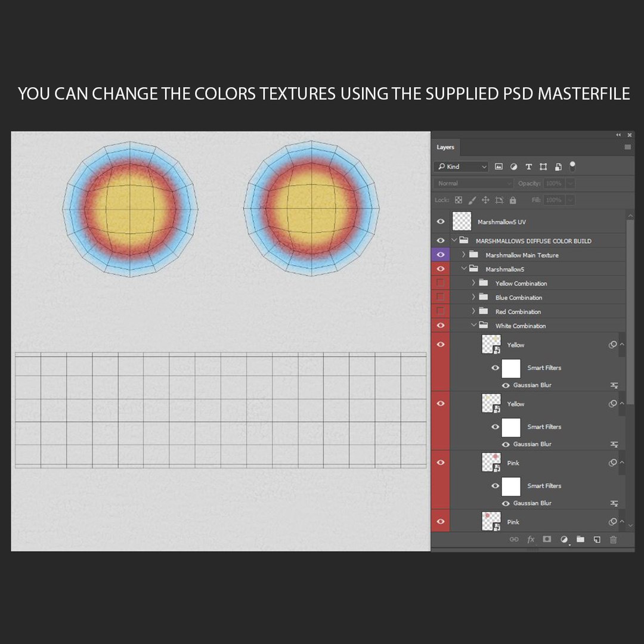644x644 pixels.
Task: Click lock position move icon
Action: [485, 200]
